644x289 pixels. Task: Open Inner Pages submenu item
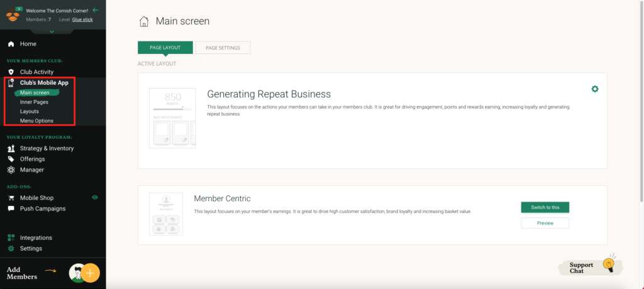click(34, 102)
